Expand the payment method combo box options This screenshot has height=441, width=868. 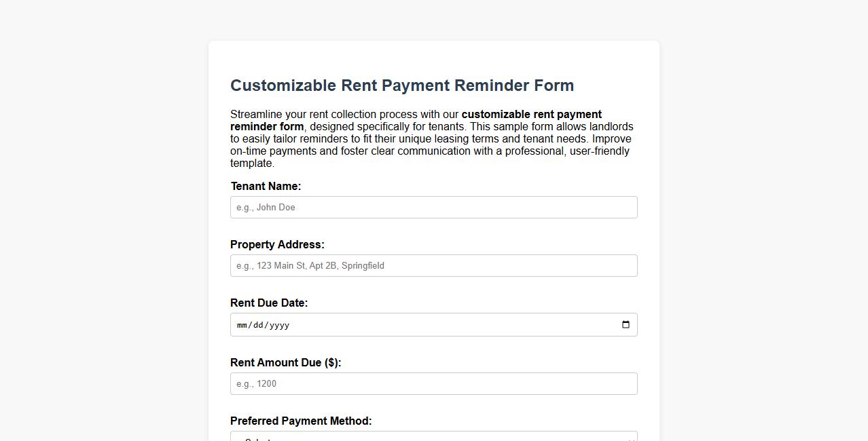point(433,436)
